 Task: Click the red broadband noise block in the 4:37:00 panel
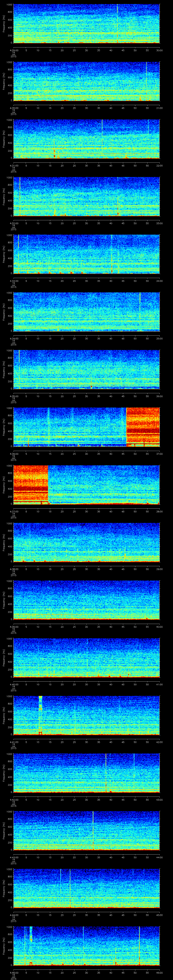(30, 485)
